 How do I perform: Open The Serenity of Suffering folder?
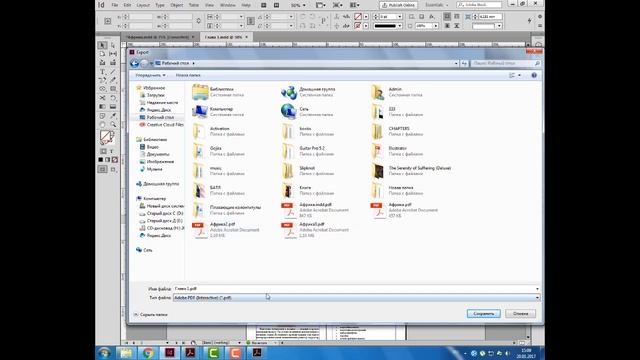(x=411, y=171)
